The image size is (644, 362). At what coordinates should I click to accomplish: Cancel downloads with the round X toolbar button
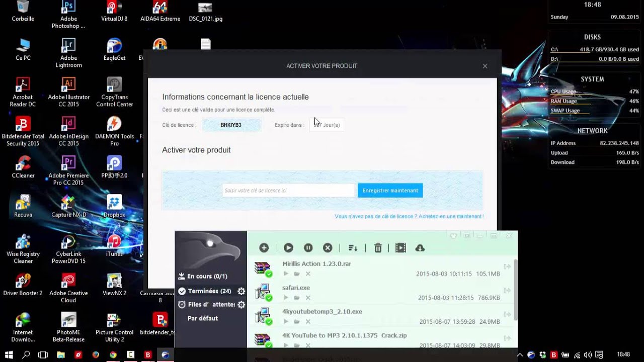tap(328, 248)
